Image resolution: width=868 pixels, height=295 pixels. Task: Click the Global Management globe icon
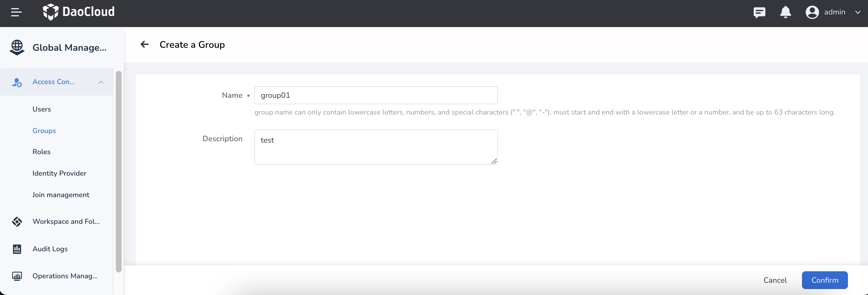[x=17, y=47]
